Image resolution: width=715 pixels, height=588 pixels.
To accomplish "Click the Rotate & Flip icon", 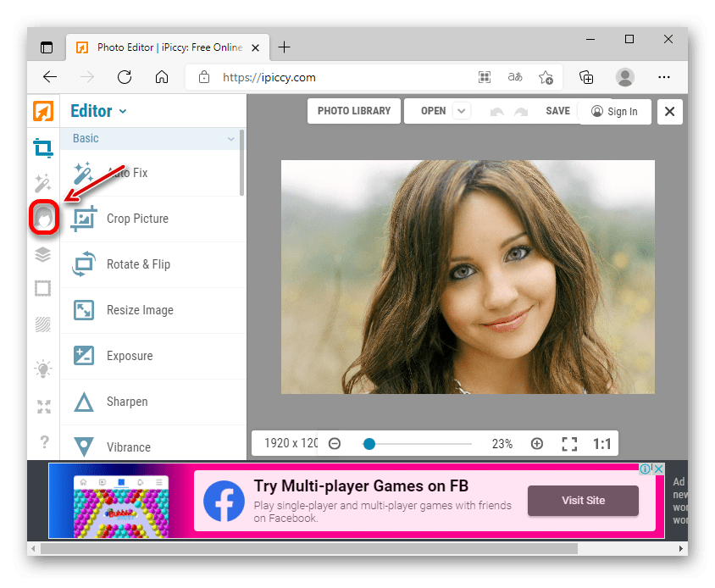I will point(84,264).
